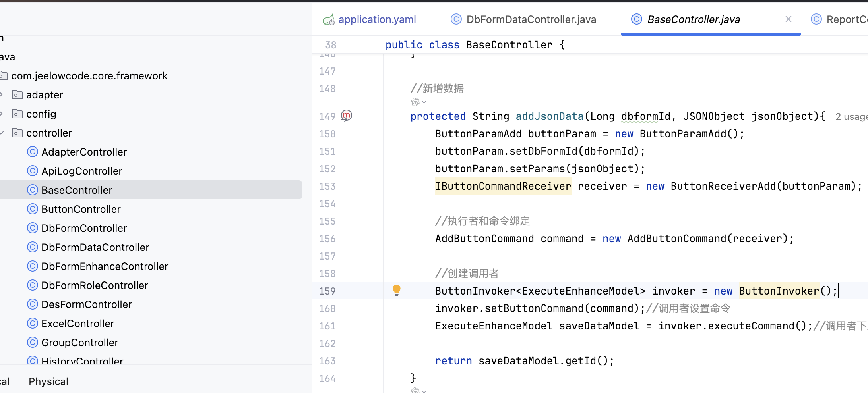Close the BaseController.java tab
Viewport: 868px width, 393px height.
click(789, 19)
